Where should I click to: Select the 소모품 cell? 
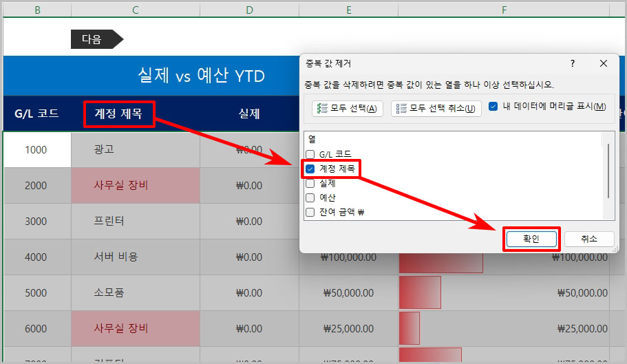(136, 292)
